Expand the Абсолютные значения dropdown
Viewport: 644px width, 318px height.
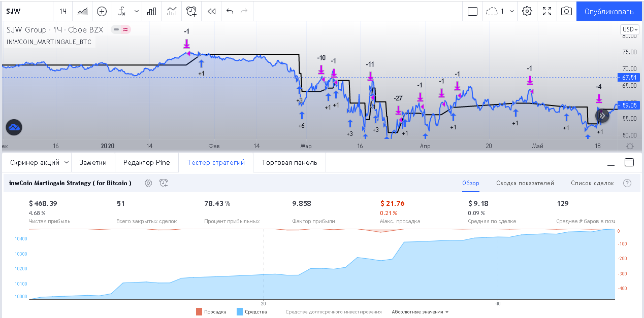point(420,312)
